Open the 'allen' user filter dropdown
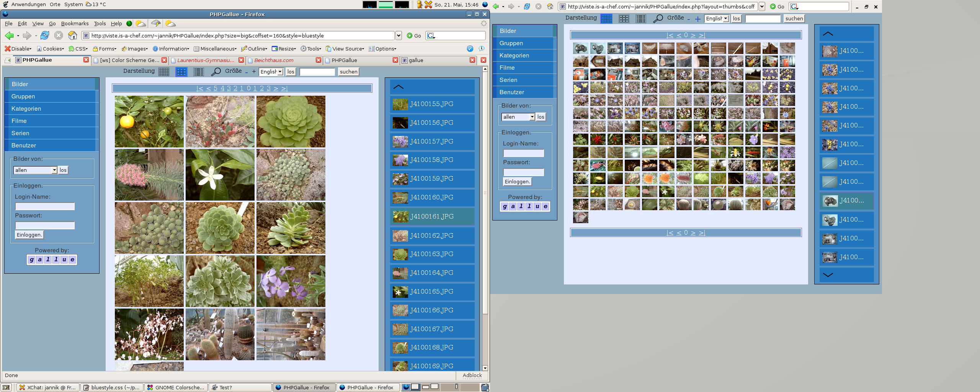This screenshot has height=392, width=980. click(35, 170)
